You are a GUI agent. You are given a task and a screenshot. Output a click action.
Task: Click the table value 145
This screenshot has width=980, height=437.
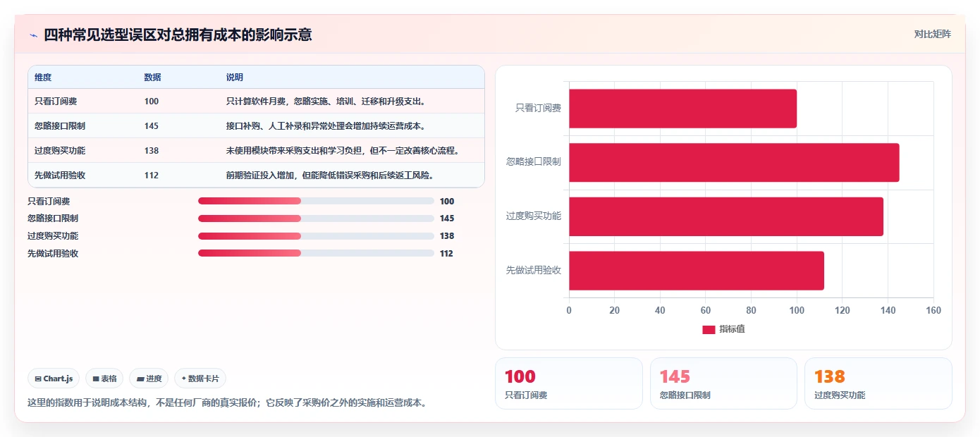152,126
